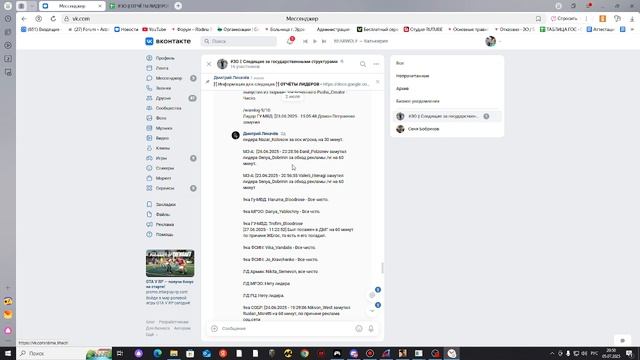Open Сеня Бобриков chat in right list
The width and height of the screenshot is (640, 360).
[x=447, y=129]
